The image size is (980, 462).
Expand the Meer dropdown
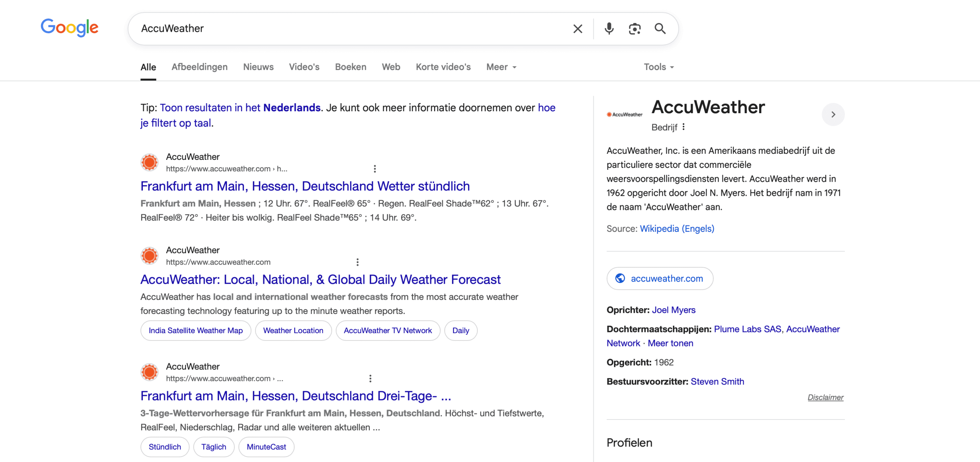click(x=501, y=67)
